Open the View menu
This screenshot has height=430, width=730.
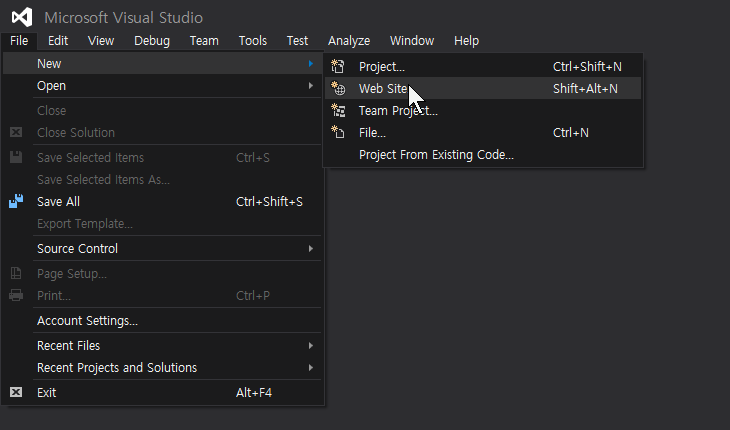101,41
